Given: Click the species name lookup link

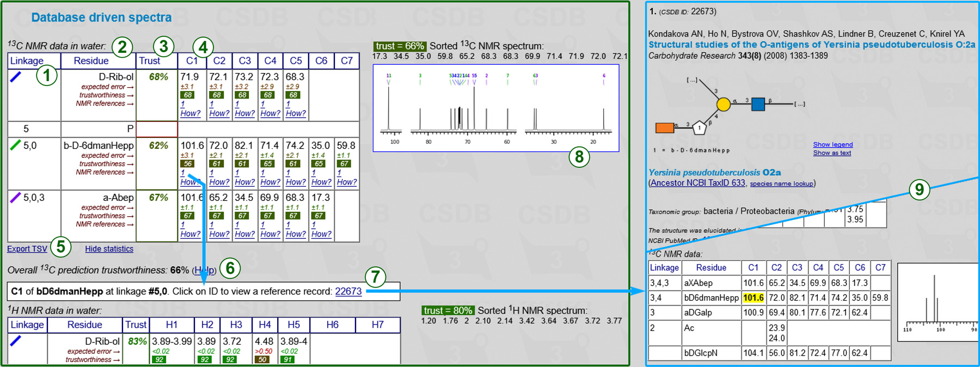Looking at the screenshot, I should point(781,183).
